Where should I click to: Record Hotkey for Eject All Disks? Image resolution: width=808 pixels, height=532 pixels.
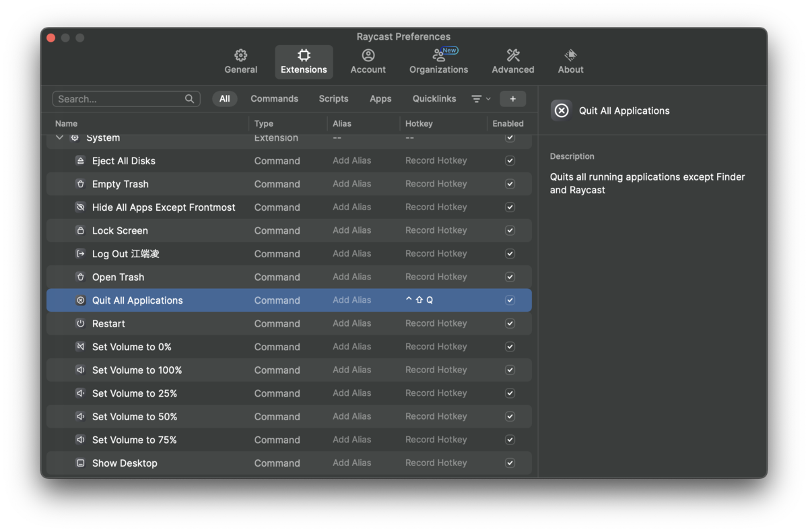(436, 161)
